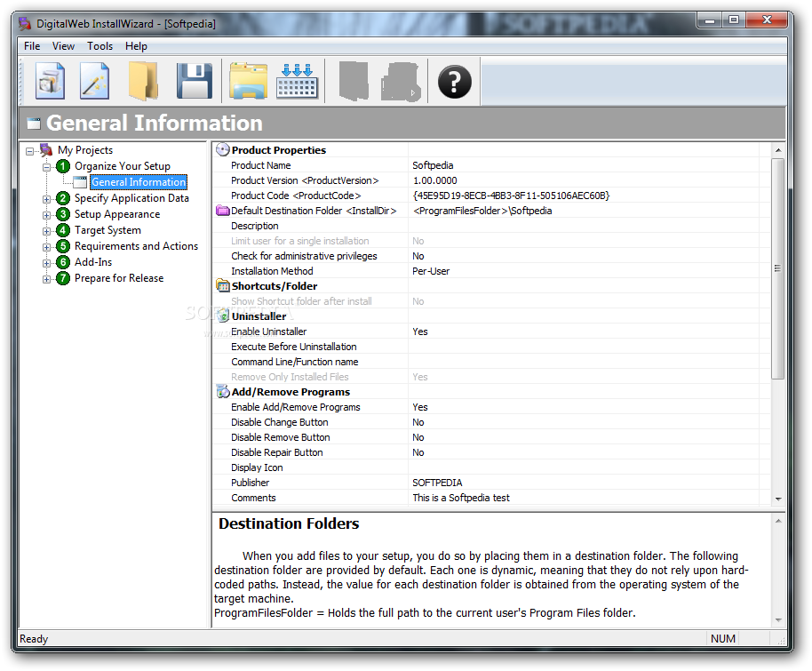This screenshot has width=812, height=671.
Task: Click the Shortcuts/Folder section icon
Action: pos(223,285)
